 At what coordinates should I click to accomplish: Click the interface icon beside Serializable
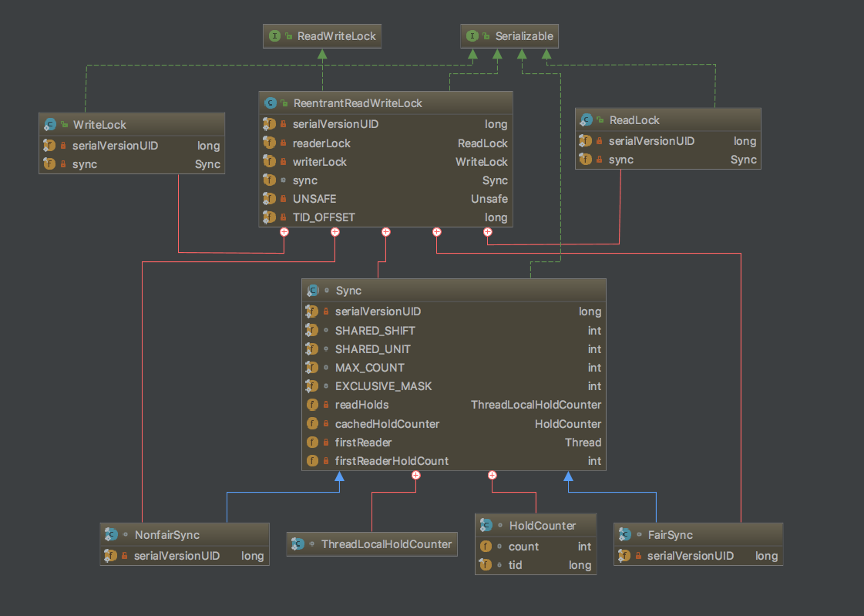(473, 36)
